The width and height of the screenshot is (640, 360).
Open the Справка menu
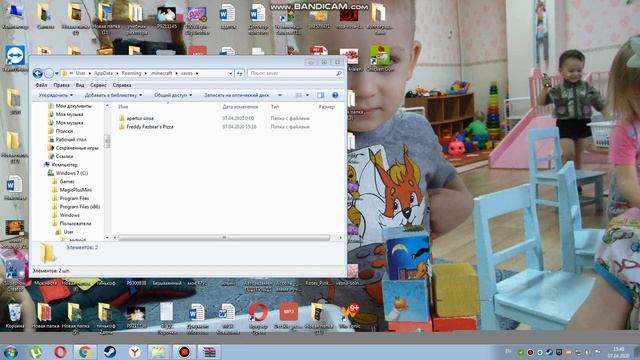[x=122, y=85]
